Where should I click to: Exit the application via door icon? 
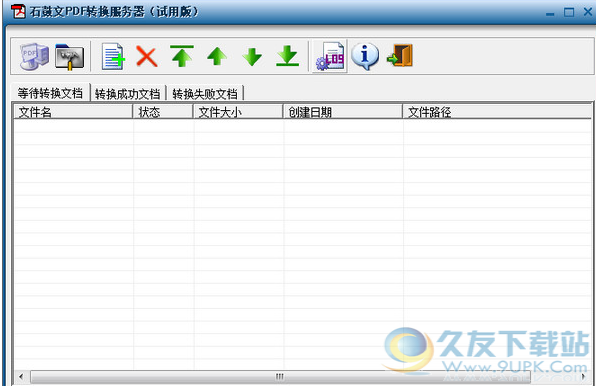400,56
